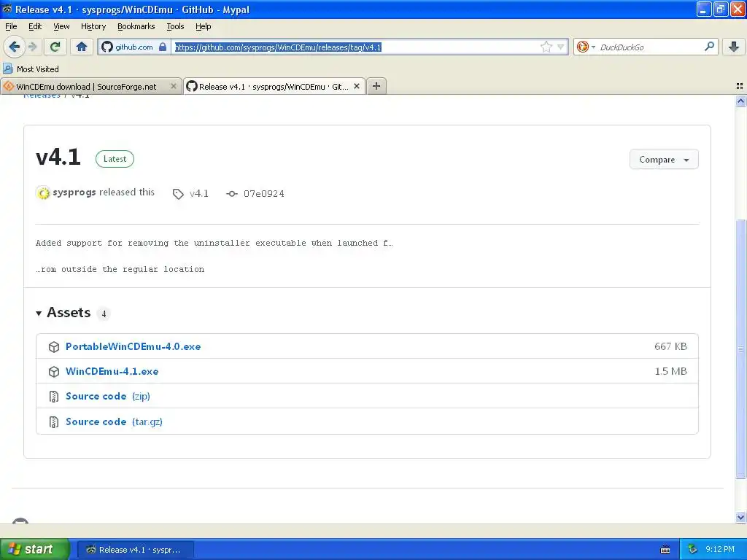Open the Windows Start menu
747x560 pixels.
tap(34, 550)
